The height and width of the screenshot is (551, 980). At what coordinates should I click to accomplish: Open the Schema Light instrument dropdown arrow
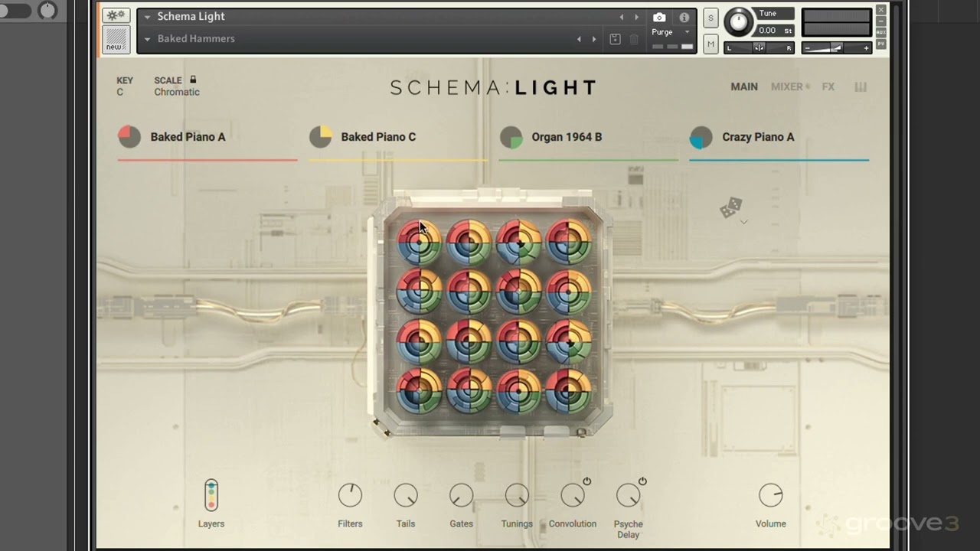pos(147,17)
